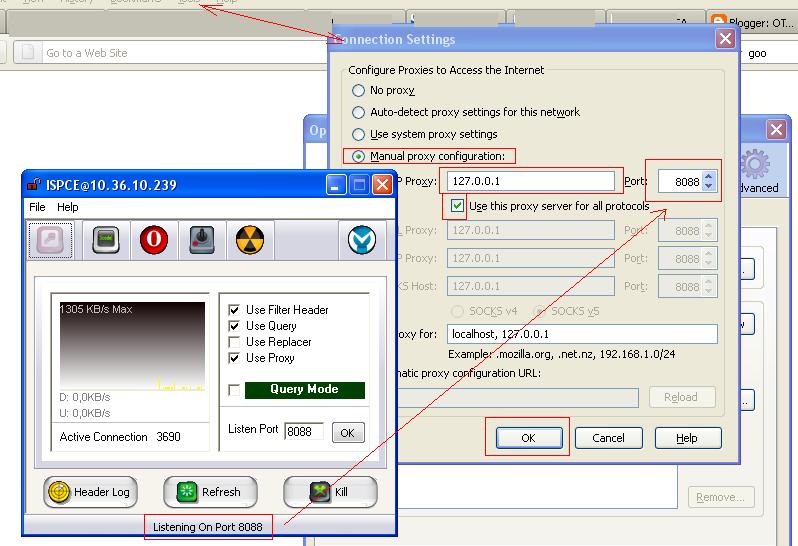The height and width of the screenshot is (546, 798).
Task: Open the Help menu in ISPCE
Action: pos(68,207)
